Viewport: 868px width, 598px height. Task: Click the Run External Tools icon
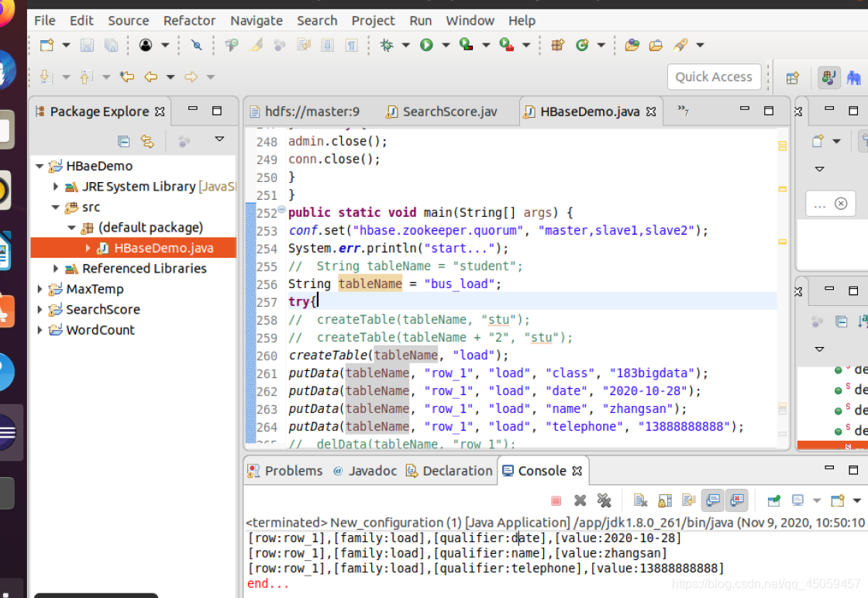(507, 45)
